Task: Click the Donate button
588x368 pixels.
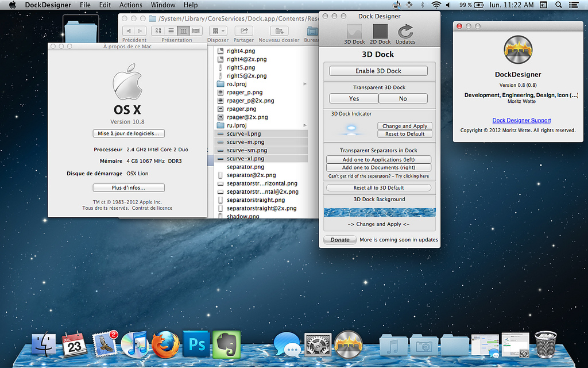Action: tap(340, 240)
